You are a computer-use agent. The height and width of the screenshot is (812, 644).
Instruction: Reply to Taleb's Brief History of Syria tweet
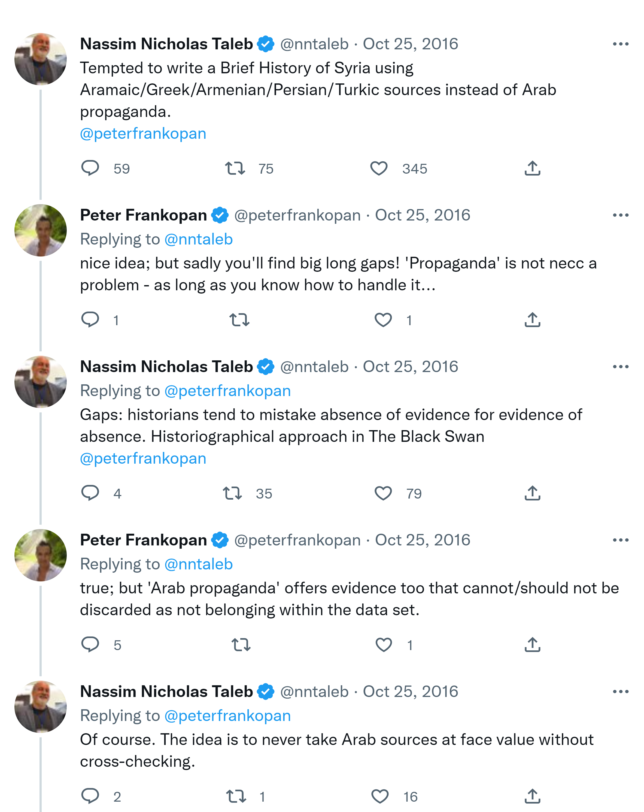(90, 168)
